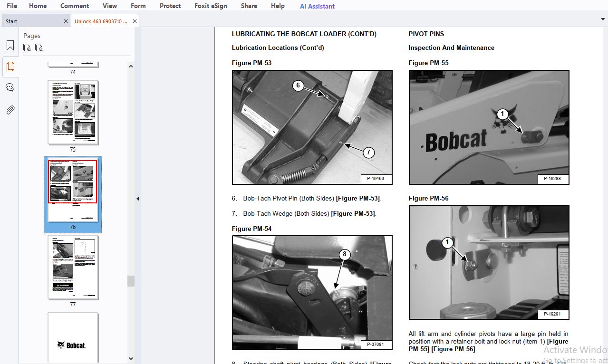Viewport: 608px width, 364px height.
Task: Open the Help tab
Action: 278,6
